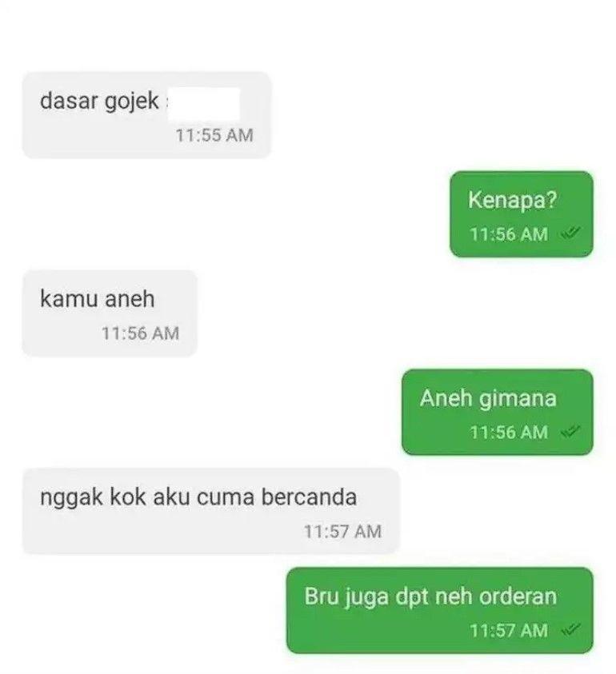Click the 11:56 AM timestamp under 'Kenapa?'
616x674 pixels.
click(509, 234)
